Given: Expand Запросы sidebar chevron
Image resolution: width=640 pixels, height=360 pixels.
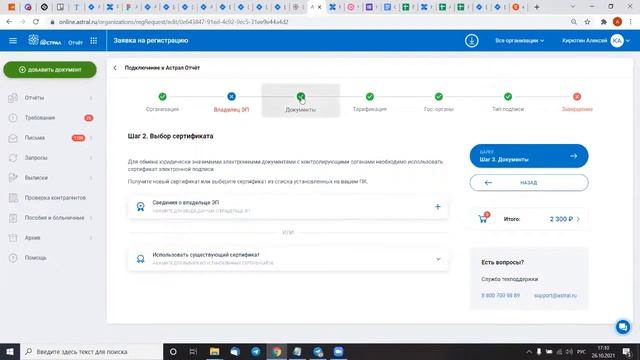Looking at the screenshot, I should click(x=91, y=158).
